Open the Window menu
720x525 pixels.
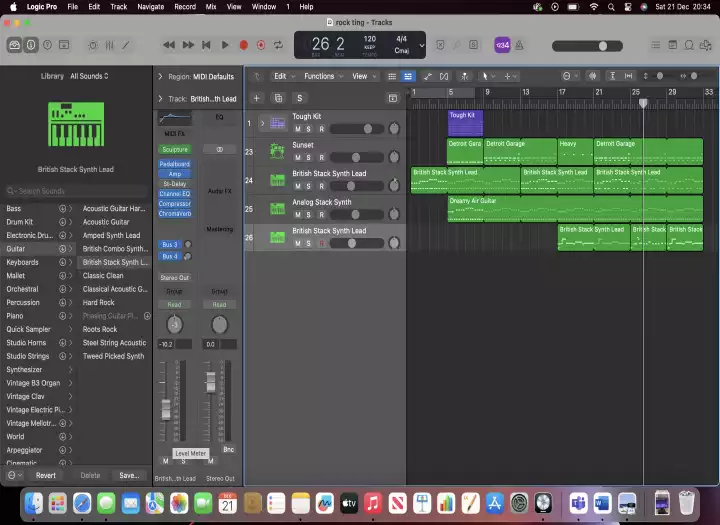(264, 7)
